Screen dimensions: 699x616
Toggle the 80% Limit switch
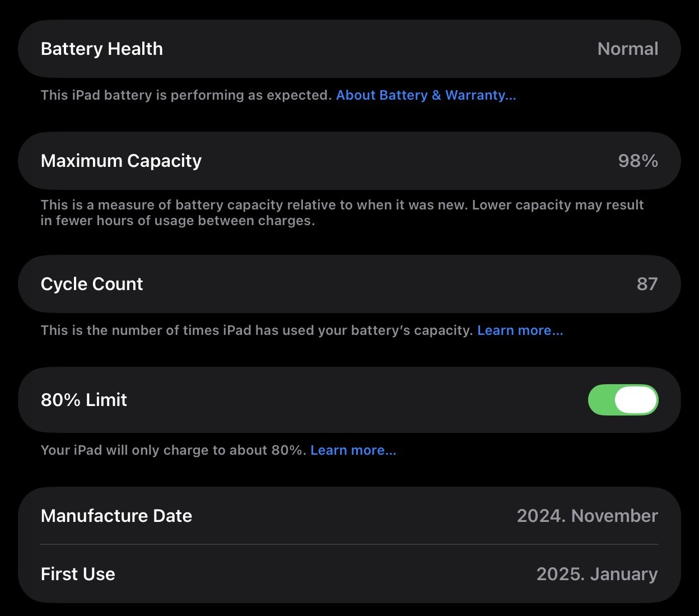coord(623,400)
